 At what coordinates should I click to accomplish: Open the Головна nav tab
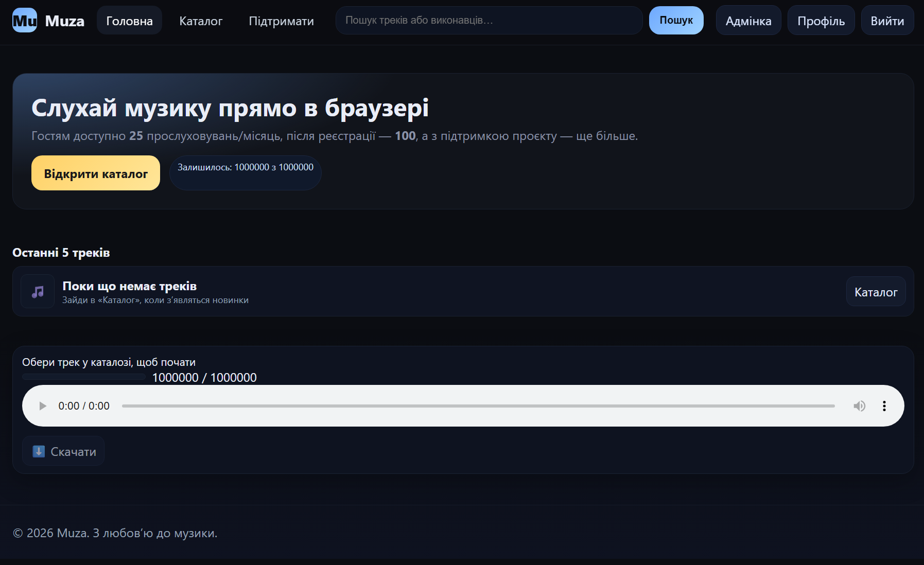coord(129,21)
